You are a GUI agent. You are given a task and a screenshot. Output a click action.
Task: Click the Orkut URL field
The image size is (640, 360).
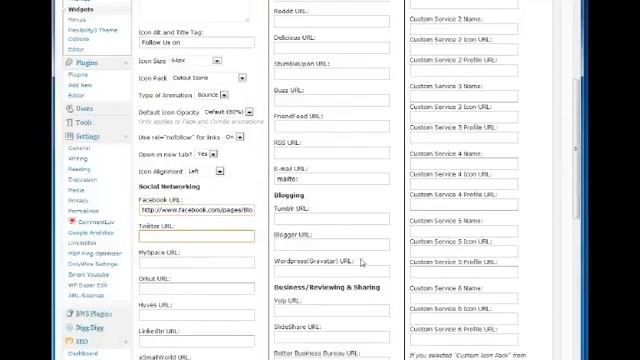point(197,289)
